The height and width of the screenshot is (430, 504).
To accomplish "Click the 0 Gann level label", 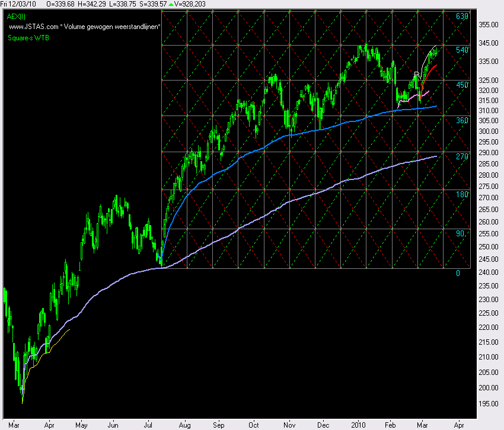I will (x=458, y=273).
